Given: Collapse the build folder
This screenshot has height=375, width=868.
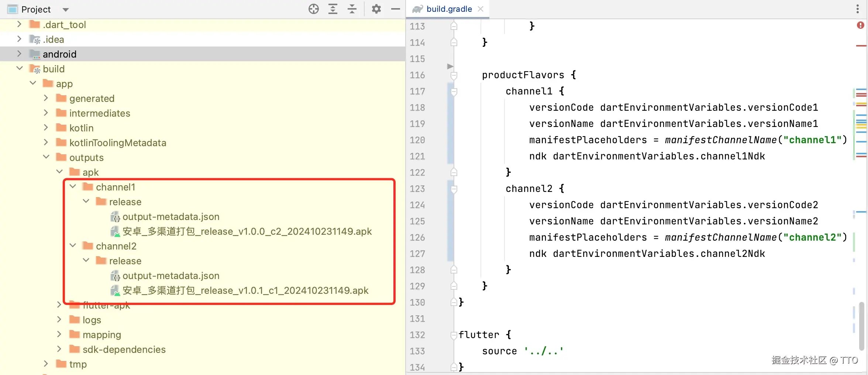Looking at the screenshot, I should pos(20,69).
